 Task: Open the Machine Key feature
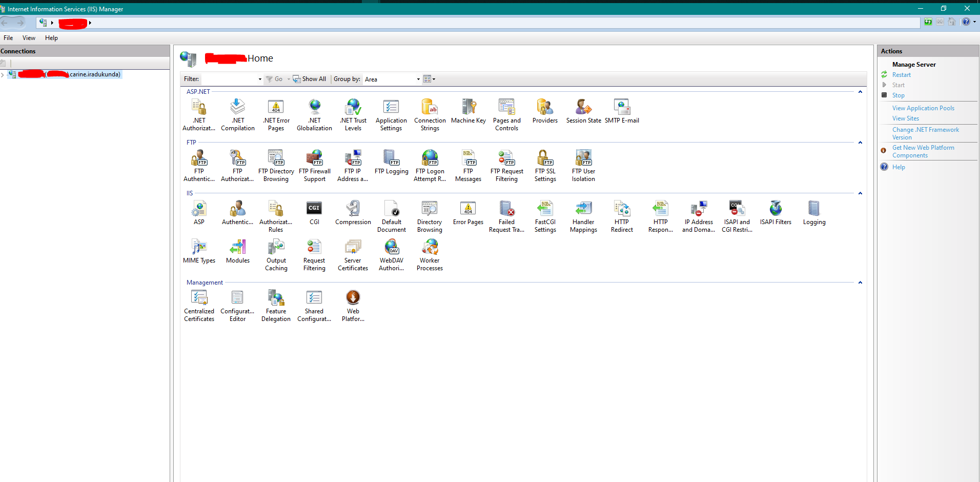(468, 111)
